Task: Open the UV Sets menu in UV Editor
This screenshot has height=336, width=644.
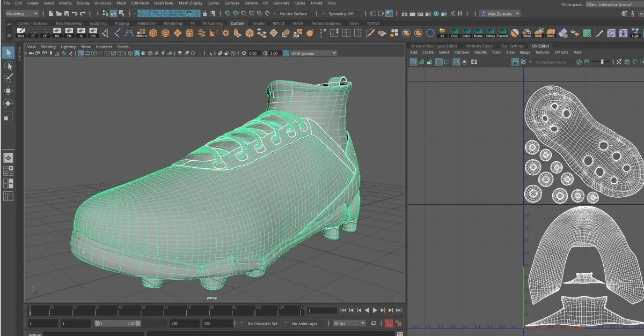Action: coord(561,53)
